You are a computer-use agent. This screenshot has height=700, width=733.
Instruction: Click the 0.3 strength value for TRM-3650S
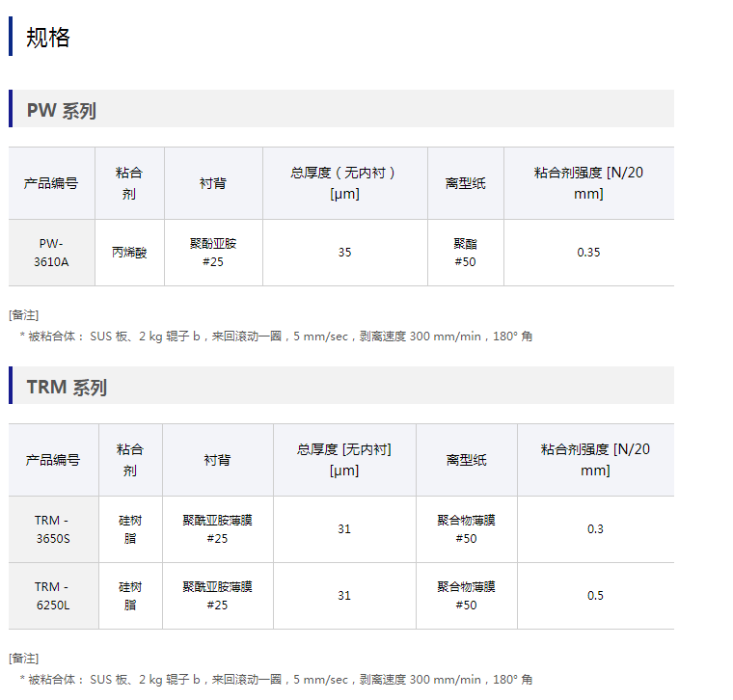point(595,529)
